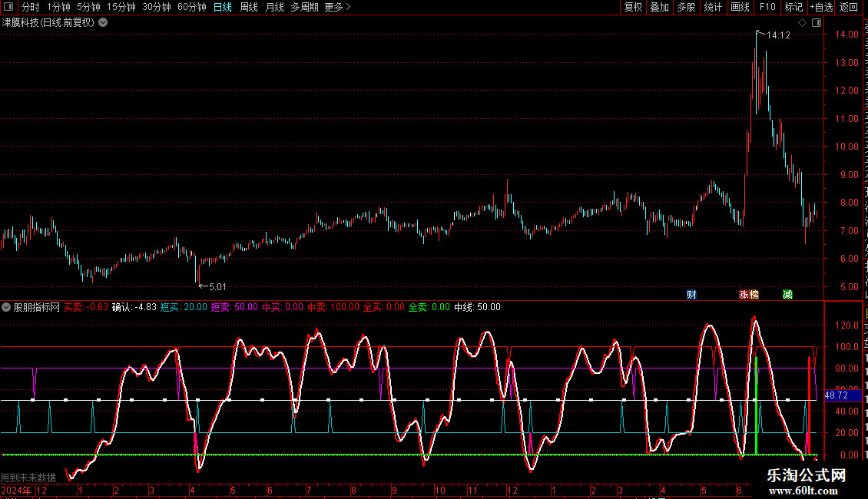The image size is (868, 499).
Task: Click the 津膜科技(日线.前复权) title text
Action: coord(48,23)
